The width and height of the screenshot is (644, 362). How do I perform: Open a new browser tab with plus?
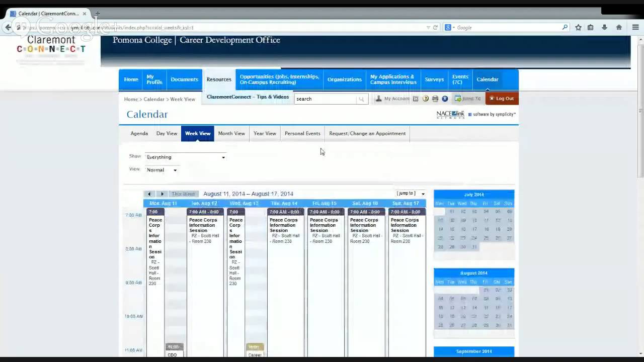click(x=98, y=14)
